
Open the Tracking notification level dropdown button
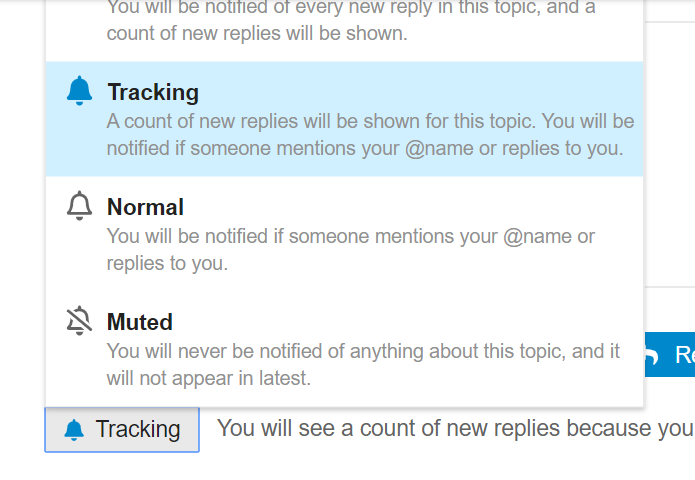[122, 430]
